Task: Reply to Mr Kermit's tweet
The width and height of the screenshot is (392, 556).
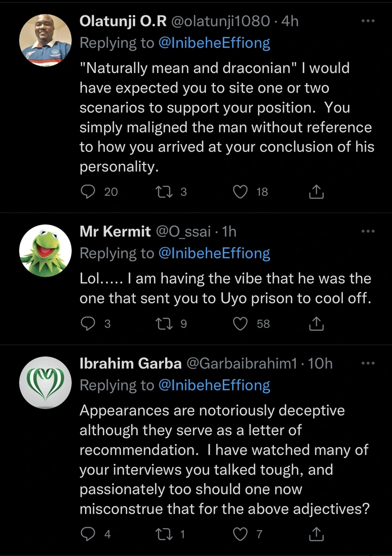Action: point(88,323)
